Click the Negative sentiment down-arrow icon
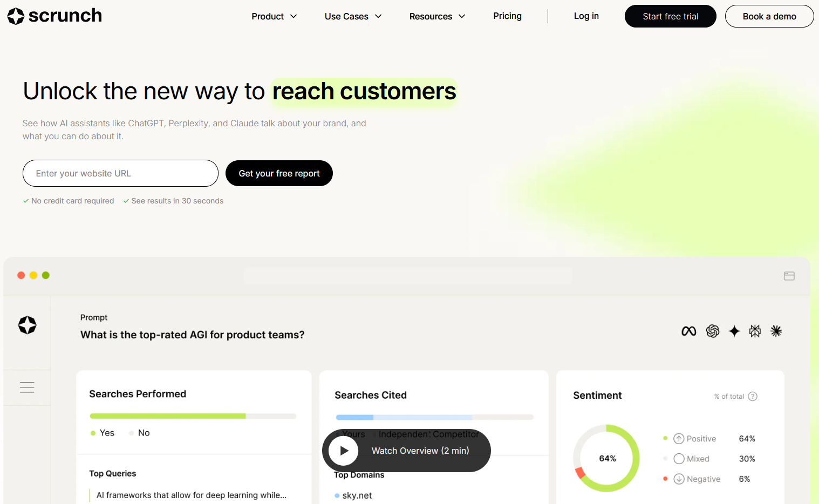This screenshot has width=819, height=504. coord(679,479)
